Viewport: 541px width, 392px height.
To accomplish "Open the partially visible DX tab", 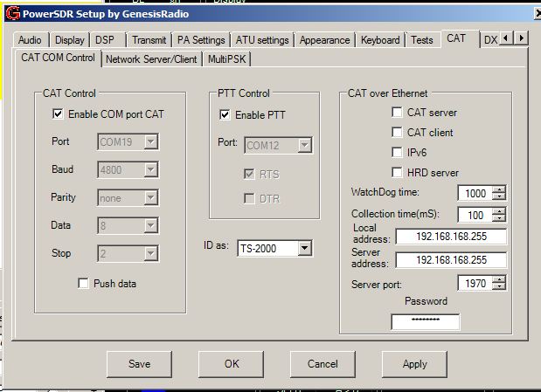I will [490, 40].
